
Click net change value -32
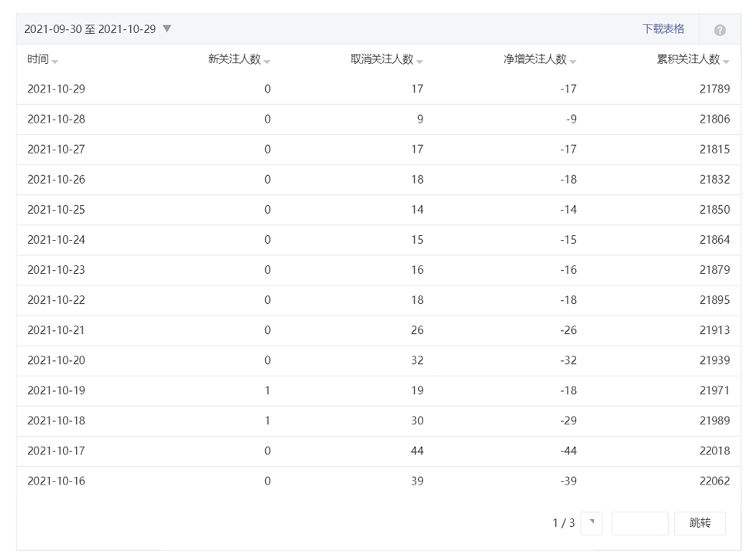pos(569,361)
